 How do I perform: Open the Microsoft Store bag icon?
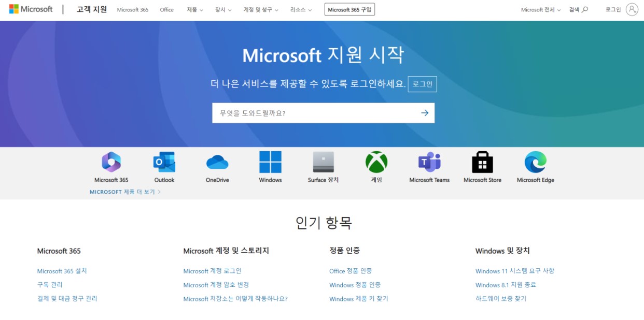tap(482, 162)
